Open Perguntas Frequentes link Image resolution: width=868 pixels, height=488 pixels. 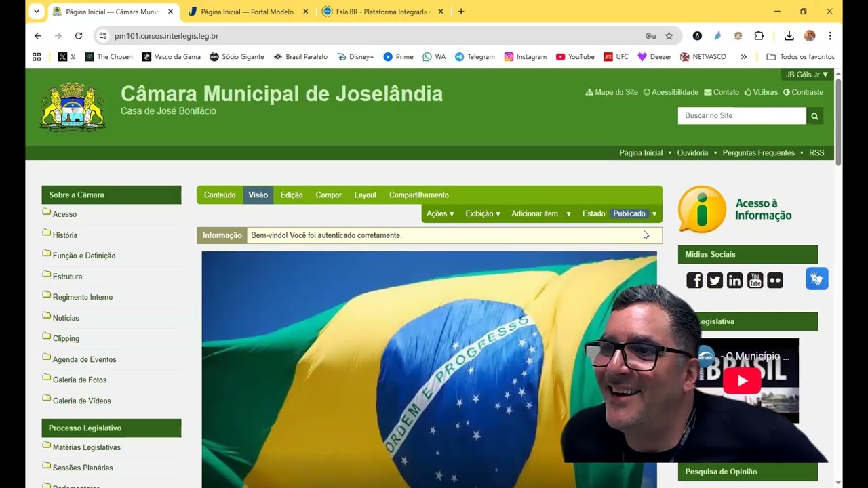point(758,153)
